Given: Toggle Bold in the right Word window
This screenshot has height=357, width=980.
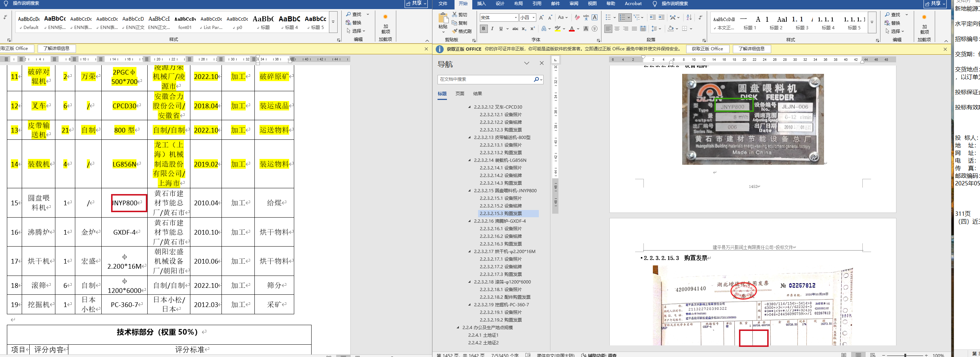Looking at the screenshot, I should tap(483, 29).
